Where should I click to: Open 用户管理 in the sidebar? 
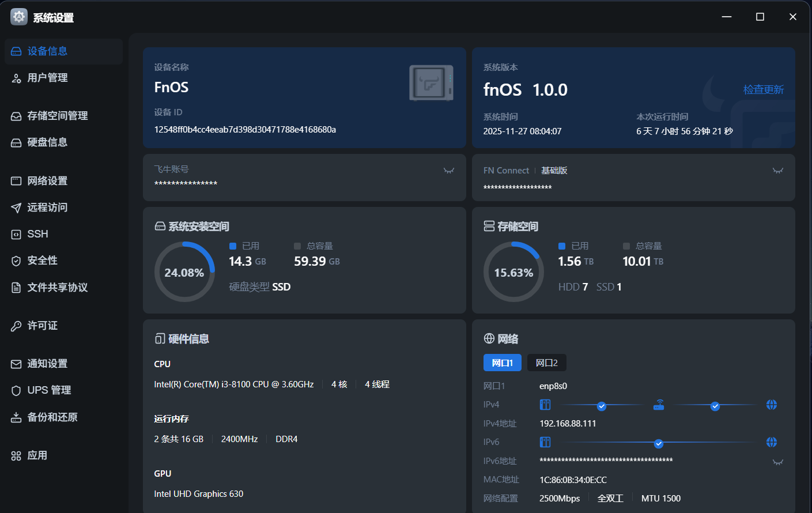click(x=47, y=78)
